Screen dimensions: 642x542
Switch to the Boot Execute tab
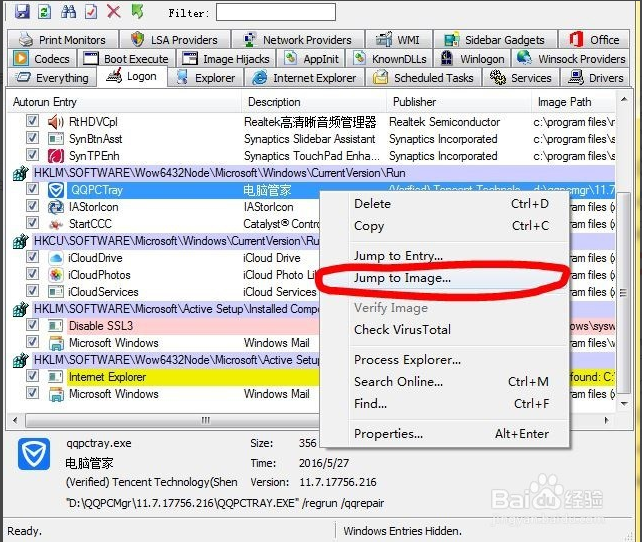point(126,59)
